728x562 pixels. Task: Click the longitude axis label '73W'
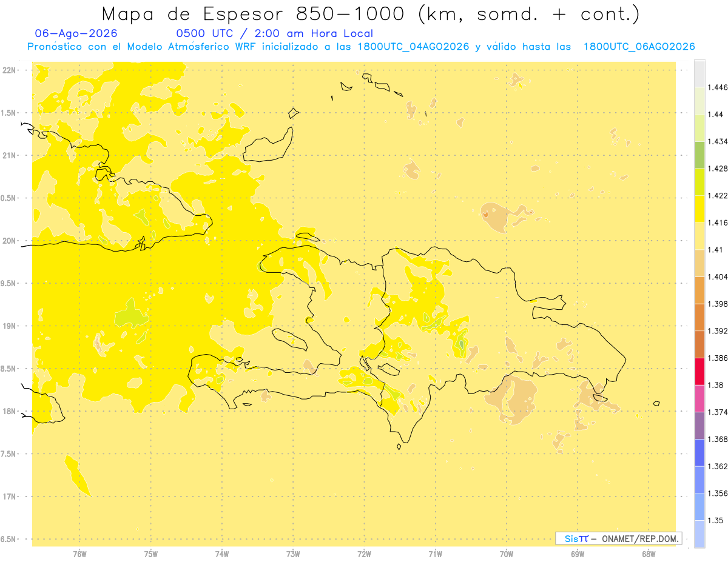(x=293, y=554)
